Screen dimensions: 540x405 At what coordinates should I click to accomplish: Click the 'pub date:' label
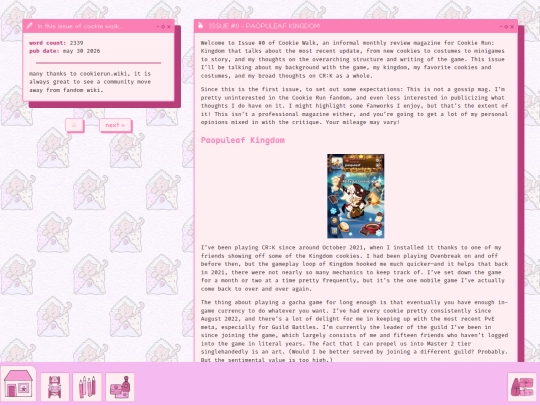click(44, 51)
